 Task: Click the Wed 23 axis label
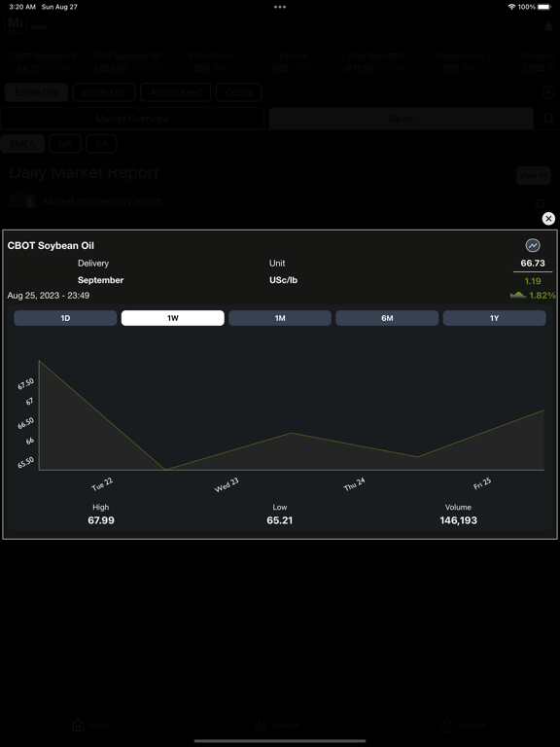(x=227, y=485)
